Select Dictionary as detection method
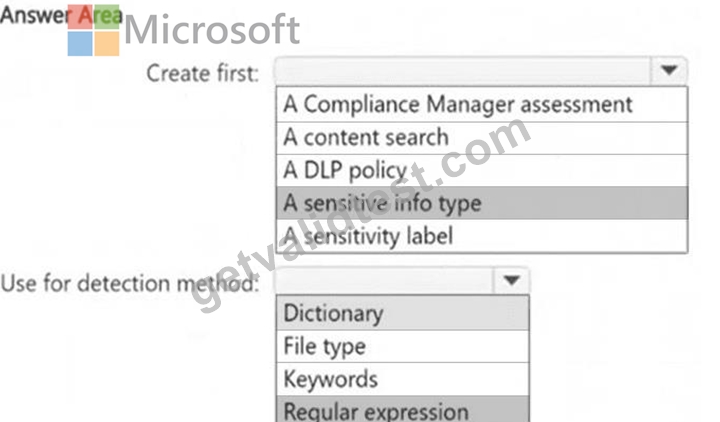The image size is (720, 422). 402,313
